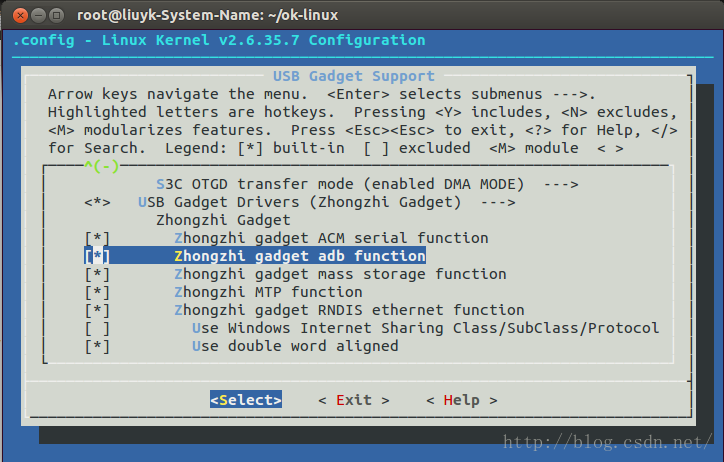Image resolution: width=724 pixels, height=462 pixels.
Task: Toggle Zhongzhi MTP function checkbox
Action: point(97,292)
